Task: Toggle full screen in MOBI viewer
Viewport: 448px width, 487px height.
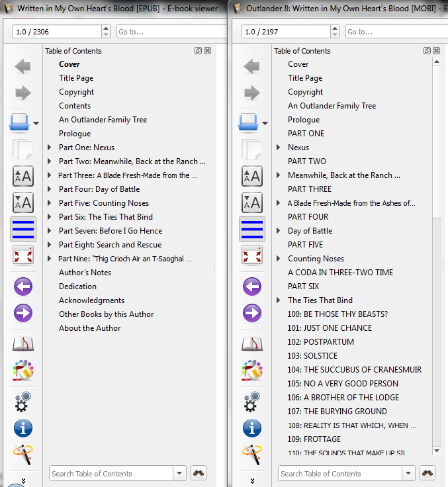Action: (252, 255)
